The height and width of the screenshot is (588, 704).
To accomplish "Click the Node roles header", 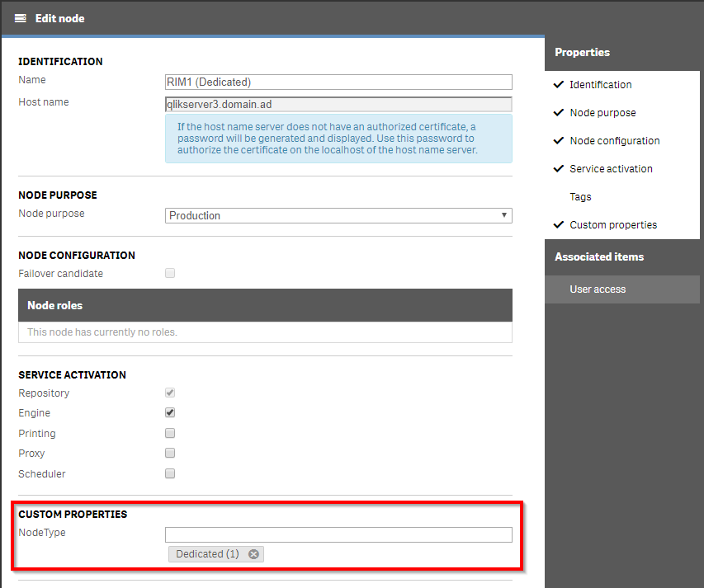I will pos(265,305).
